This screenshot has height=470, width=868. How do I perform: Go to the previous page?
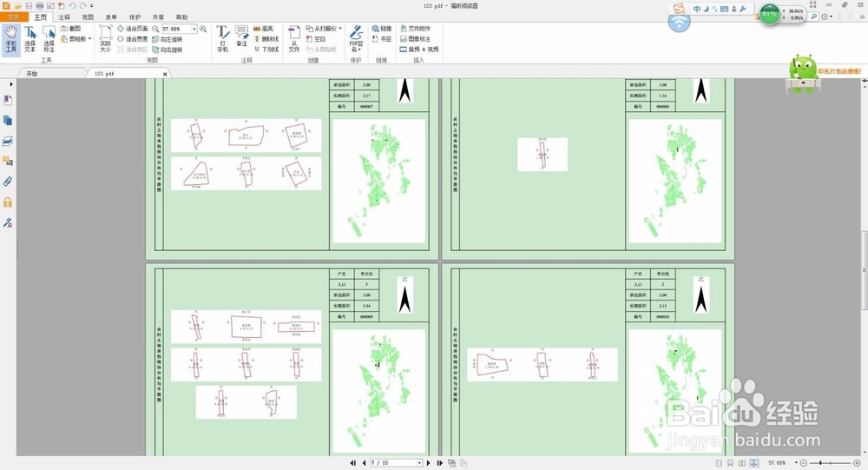tap(364, 463)
